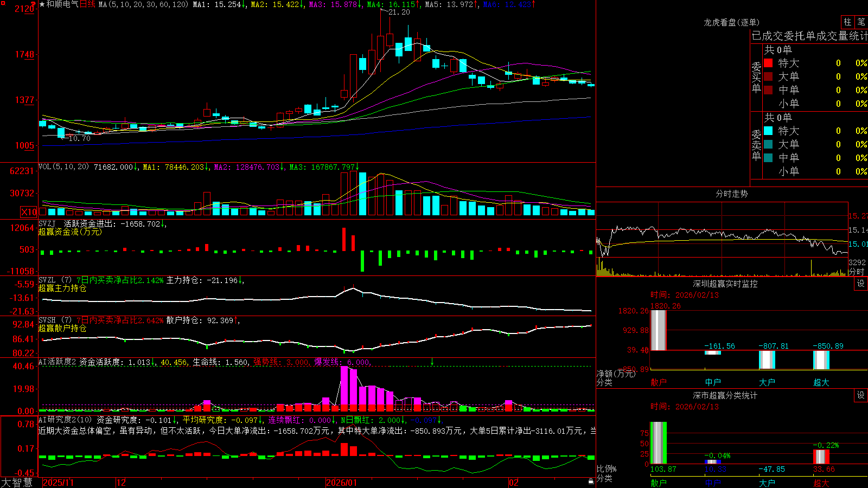The image size is (868, 488).
Task: Toggle the 笔 tick view mode
Action: click(861, 22)
